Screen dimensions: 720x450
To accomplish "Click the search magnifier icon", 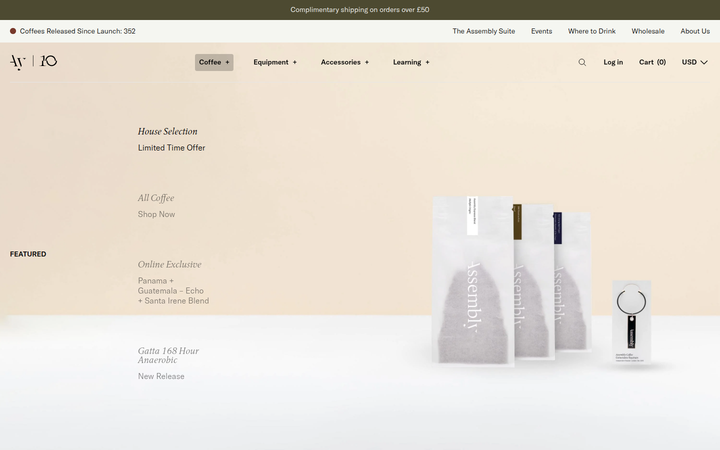I will click(582, 62).
